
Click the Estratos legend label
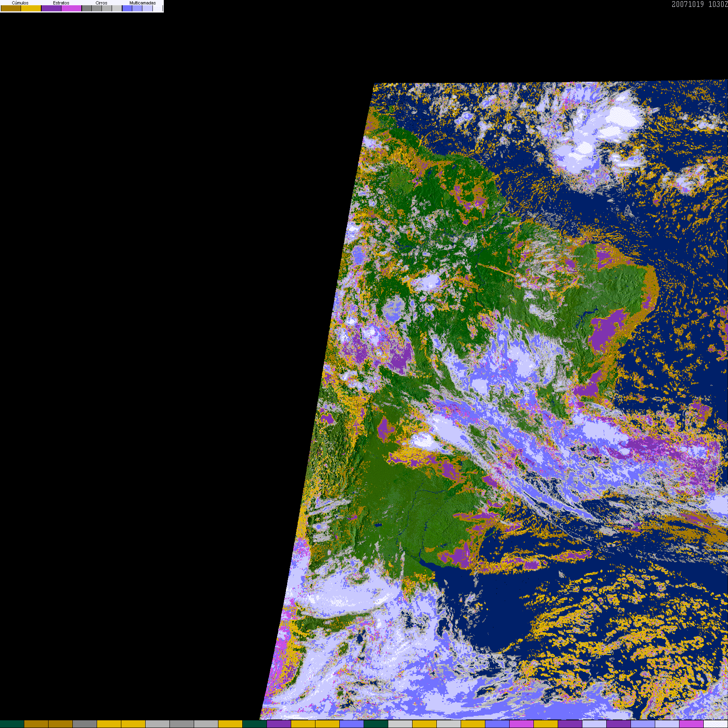pyautogui.click(x=61, y=3)
